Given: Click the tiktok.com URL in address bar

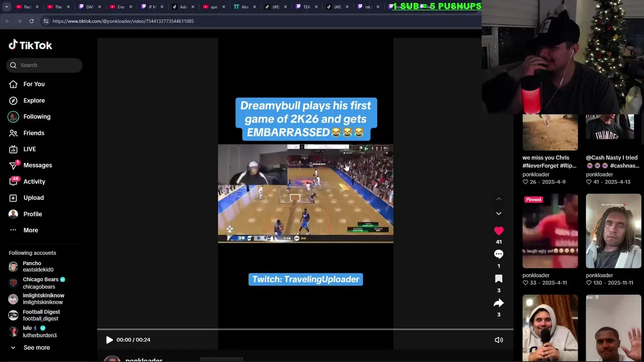Looking at the screenshot, I should [123, 21].
